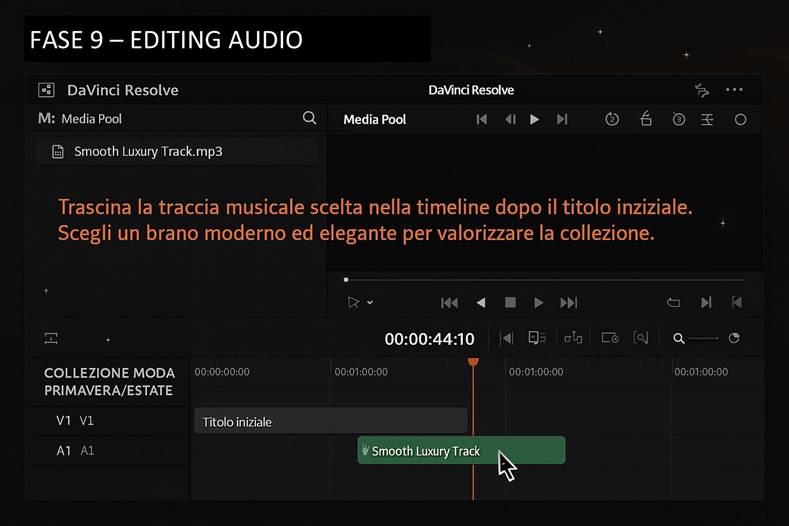Go to last frame in viewer transport
The height and width of the screenshot is (526, 789).
(569, 303)
